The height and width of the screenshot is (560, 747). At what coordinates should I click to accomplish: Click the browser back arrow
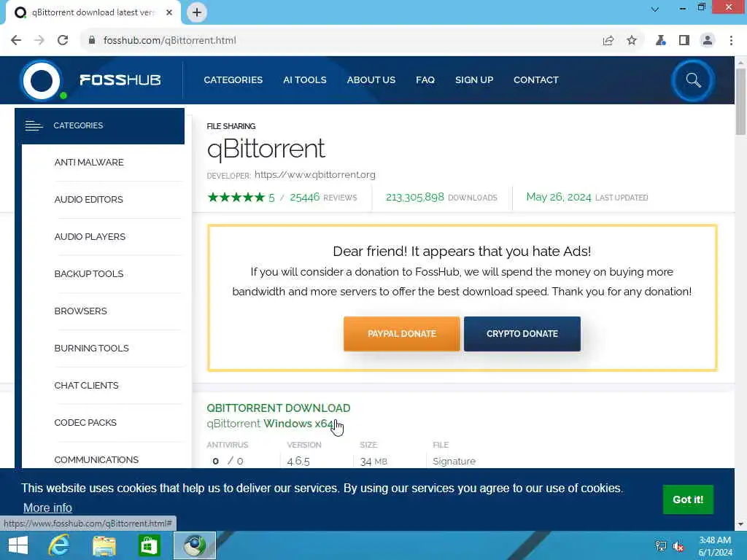click(x=16, y=41)
